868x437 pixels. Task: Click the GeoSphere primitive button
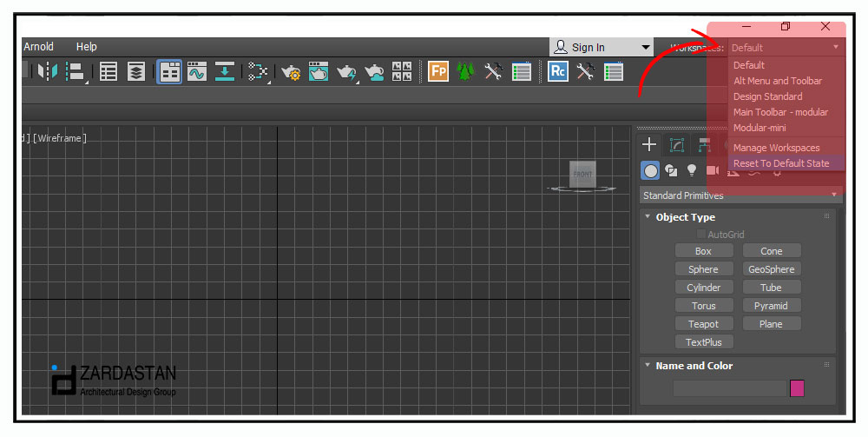point(771,269)
